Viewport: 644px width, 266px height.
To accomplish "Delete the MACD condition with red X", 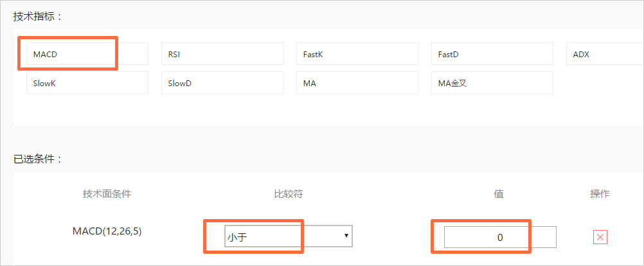I will click(x=600, y=237).
